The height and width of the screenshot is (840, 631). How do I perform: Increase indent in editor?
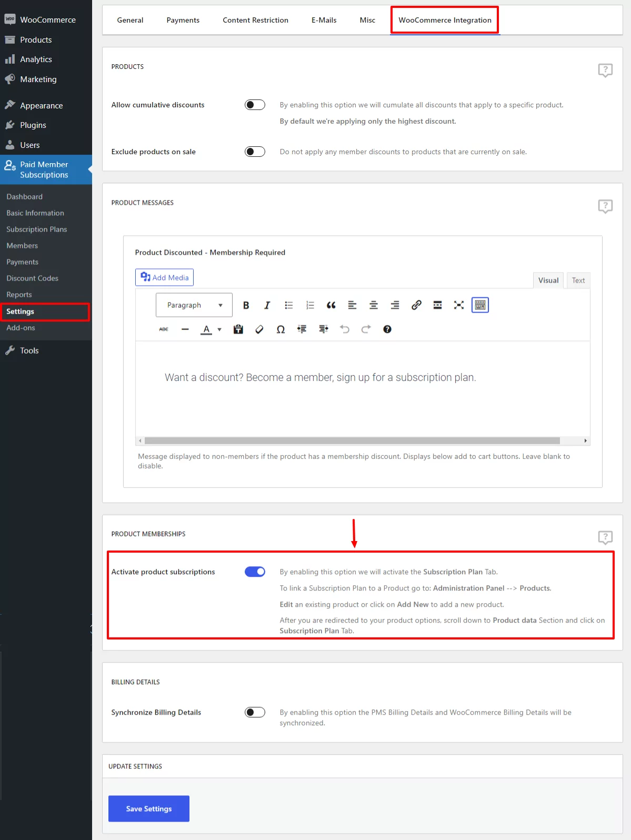323,329
